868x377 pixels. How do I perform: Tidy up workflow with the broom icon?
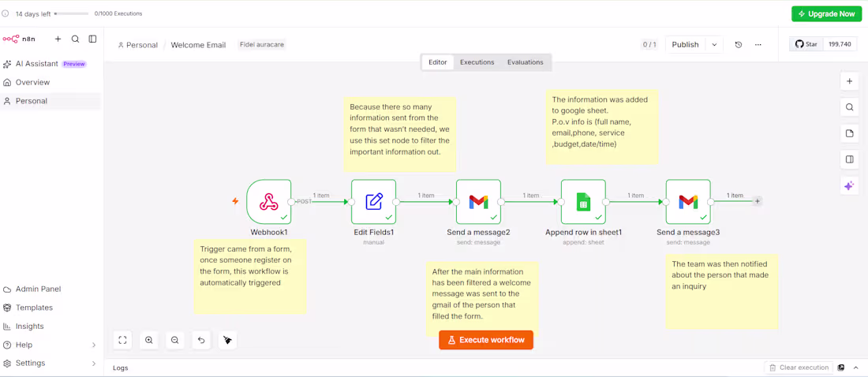pyautogui.click(x=227, y=340)
